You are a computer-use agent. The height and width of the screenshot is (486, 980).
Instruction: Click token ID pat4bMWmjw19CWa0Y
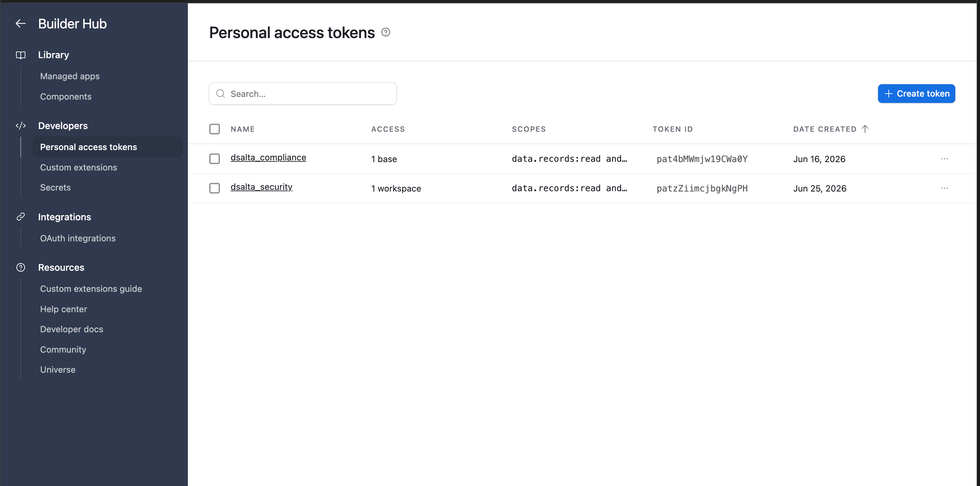coord(702,159)
